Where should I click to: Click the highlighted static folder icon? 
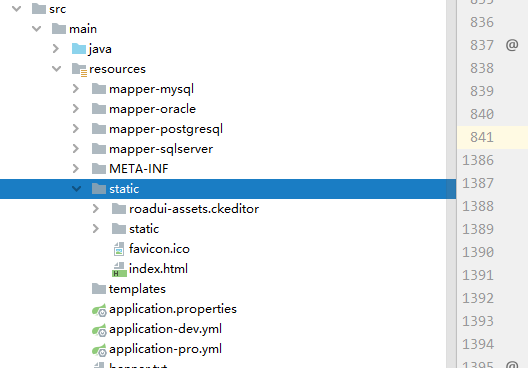[99, 189]
